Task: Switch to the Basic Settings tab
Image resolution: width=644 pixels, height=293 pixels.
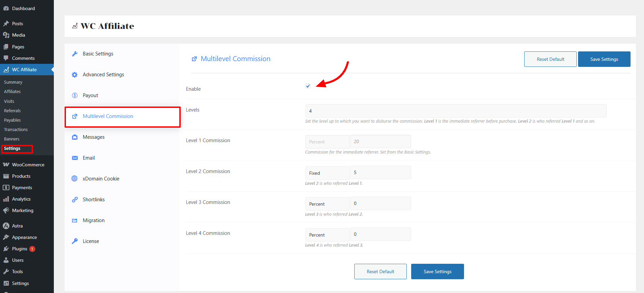Action: [x=121, y=54]
